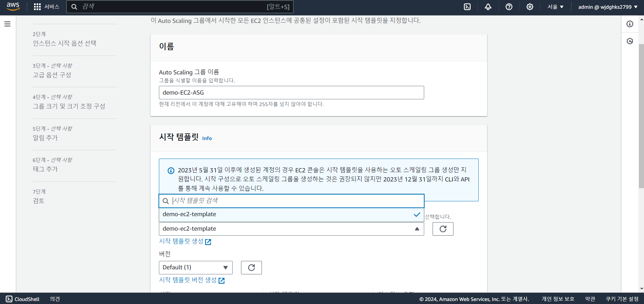Open the notifications bell icon

pyautogui.click(x=488, y=7)
